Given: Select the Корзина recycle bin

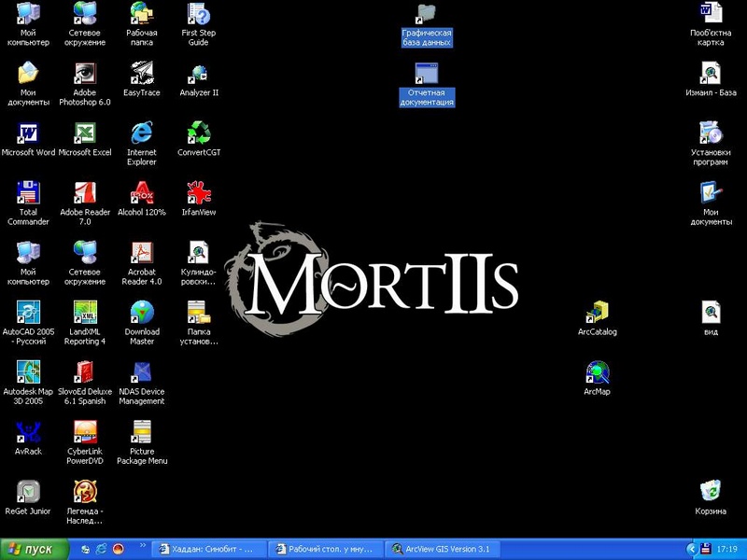Looking at the screenshot, I should [711, 497].
